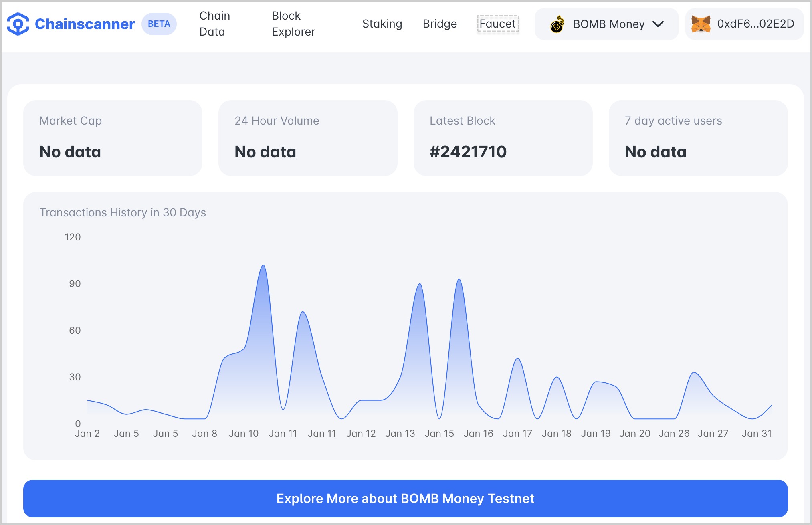Click the BOMB Money bomb icon

pyautogui.click(x=557, y=24)
